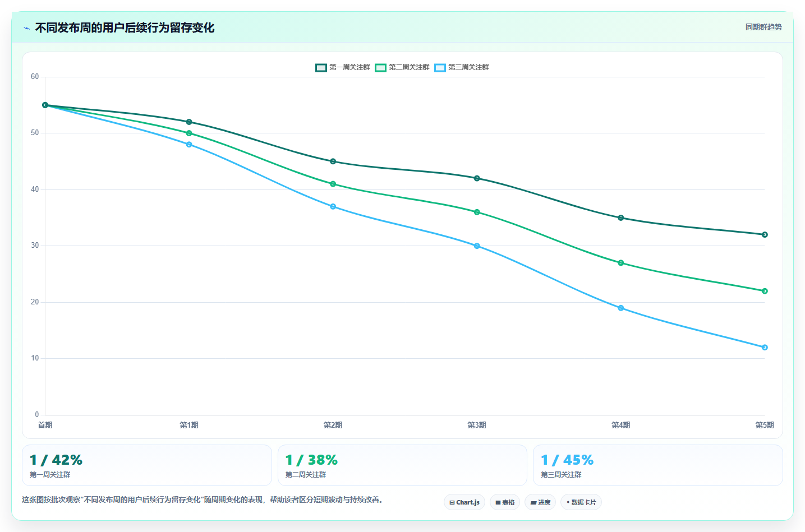Click the Chart.js tag chip
Image resolution: width=805 pixels, height=532 pixels.
[x=464, y=502]
